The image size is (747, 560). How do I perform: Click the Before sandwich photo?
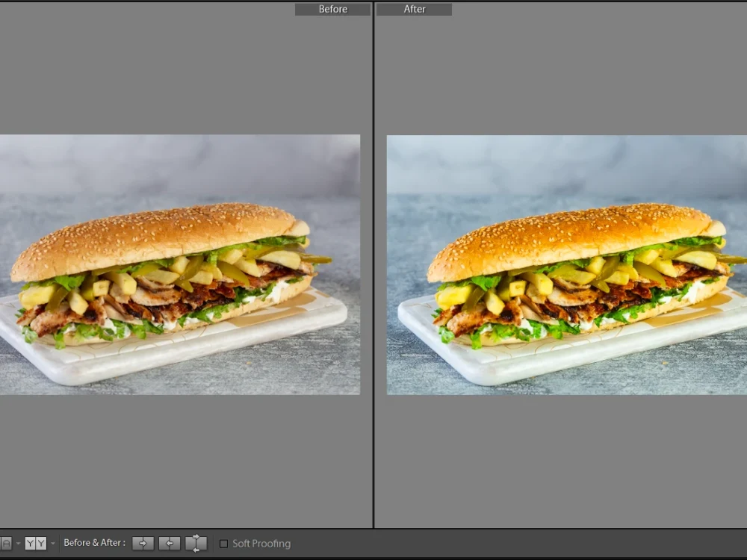(180, 264)
